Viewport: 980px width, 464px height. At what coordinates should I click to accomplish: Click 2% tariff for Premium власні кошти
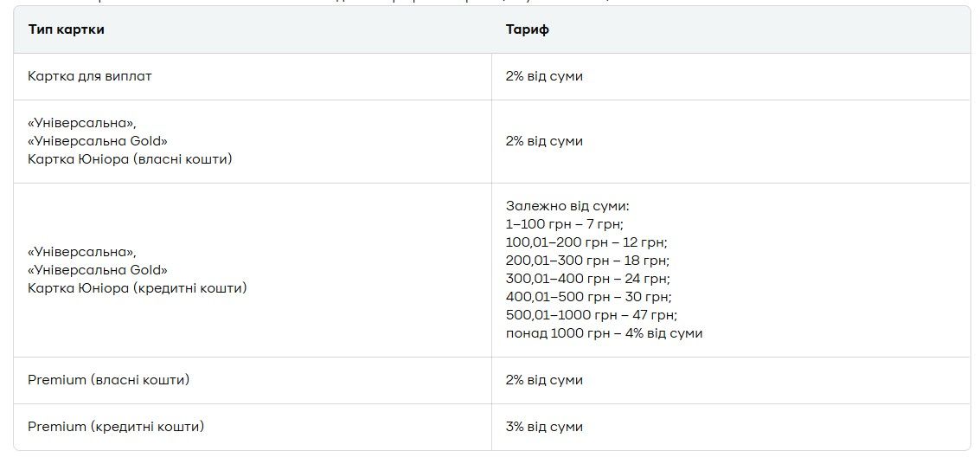click(544, 380)
